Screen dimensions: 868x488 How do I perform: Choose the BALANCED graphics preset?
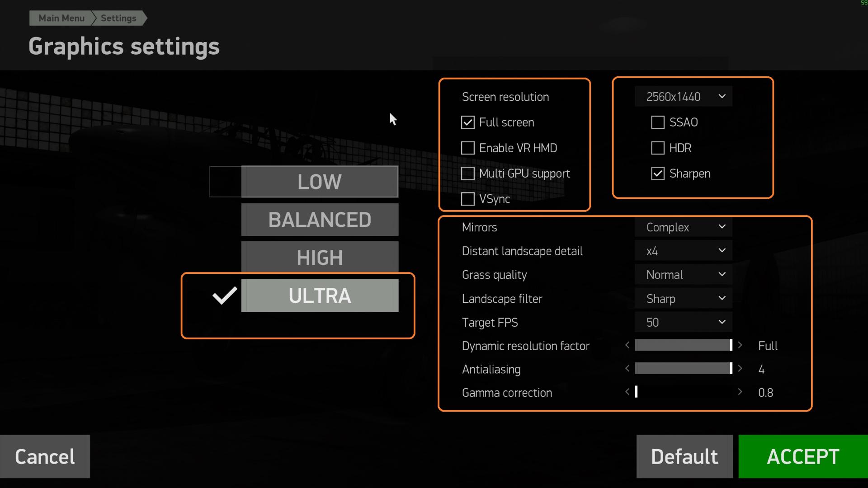pos(320,220)
